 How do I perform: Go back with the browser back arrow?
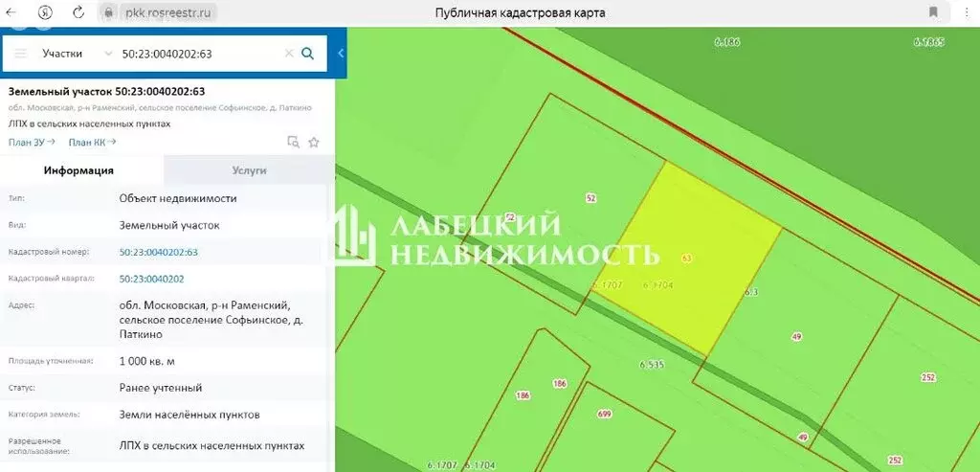click(11, 12)
